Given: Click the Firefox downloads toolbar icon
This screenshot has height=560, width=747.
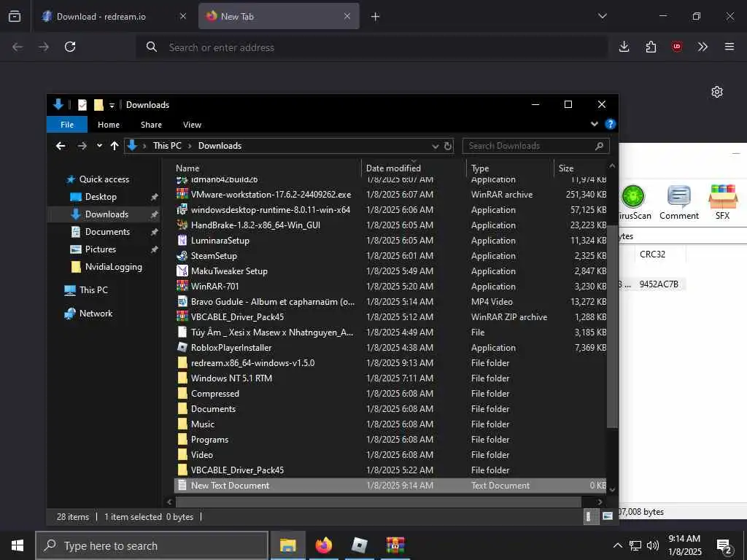Looking at the screenshot, I should [x=624, y=47].
